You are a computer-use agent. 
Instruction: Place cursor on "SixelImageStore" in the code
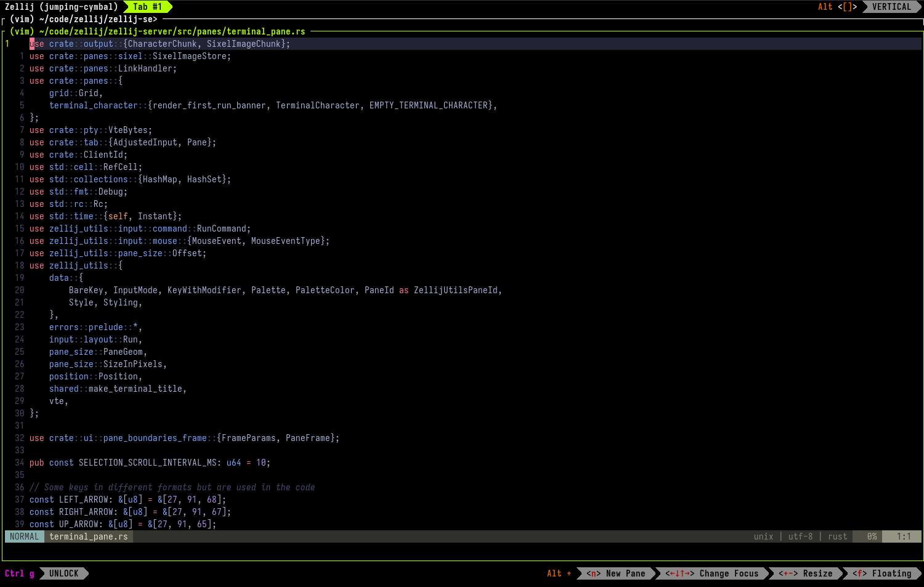pyautogui.click(x=190, y=56)
